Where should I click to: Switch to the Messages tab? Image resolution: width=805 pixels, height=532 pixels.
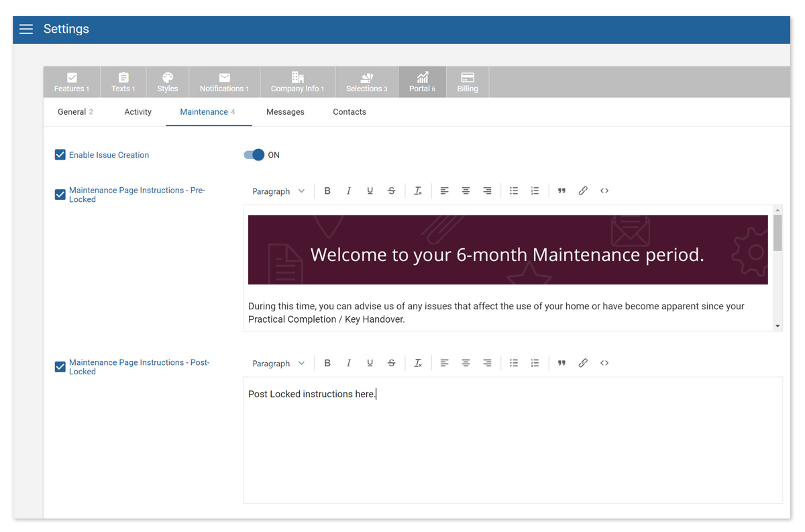coord(285,112)
